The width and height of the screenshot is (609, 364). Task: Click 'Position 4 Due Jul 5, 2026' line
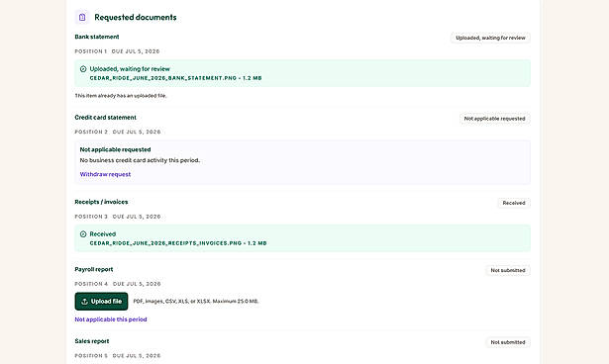tap(117, 284)
